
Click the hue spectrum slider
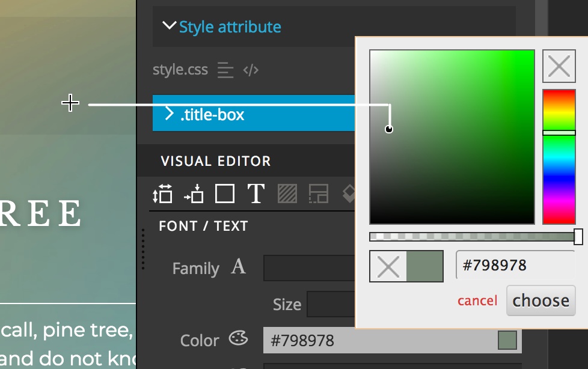click(559, 157)
